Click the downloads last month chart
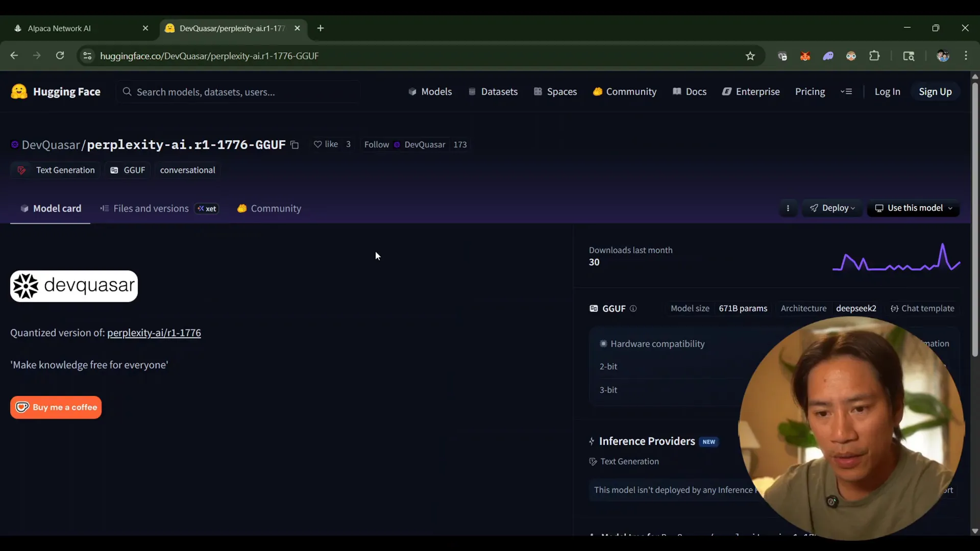 click(896, 258)
